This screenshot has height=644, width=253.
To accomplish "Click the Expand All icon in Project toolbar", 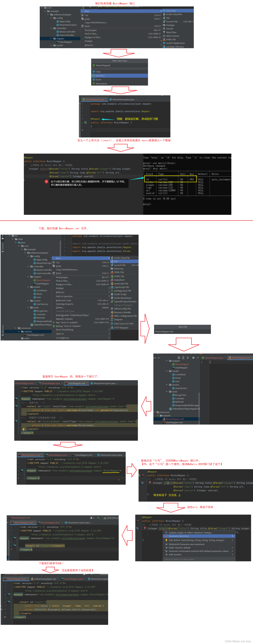I will pos(183,358).
